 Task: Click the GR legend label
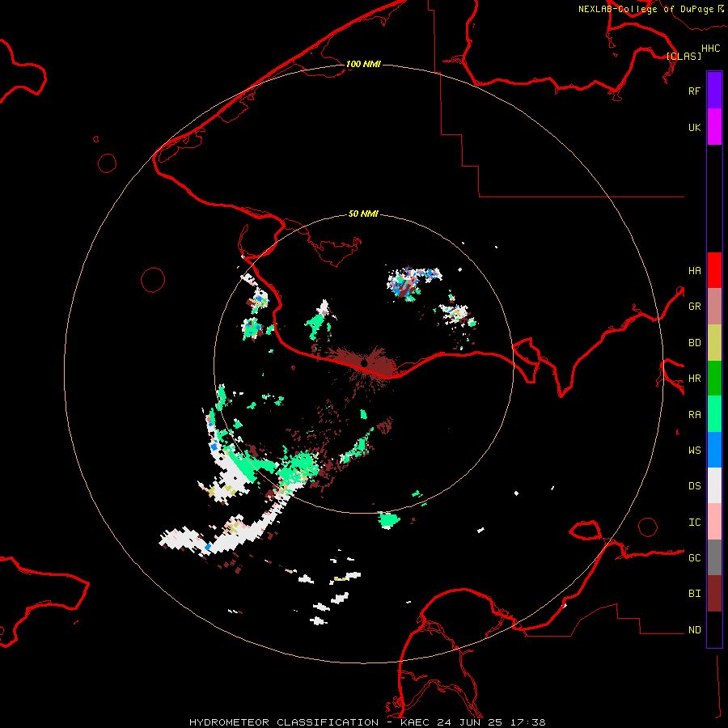[x=694, y=307]
